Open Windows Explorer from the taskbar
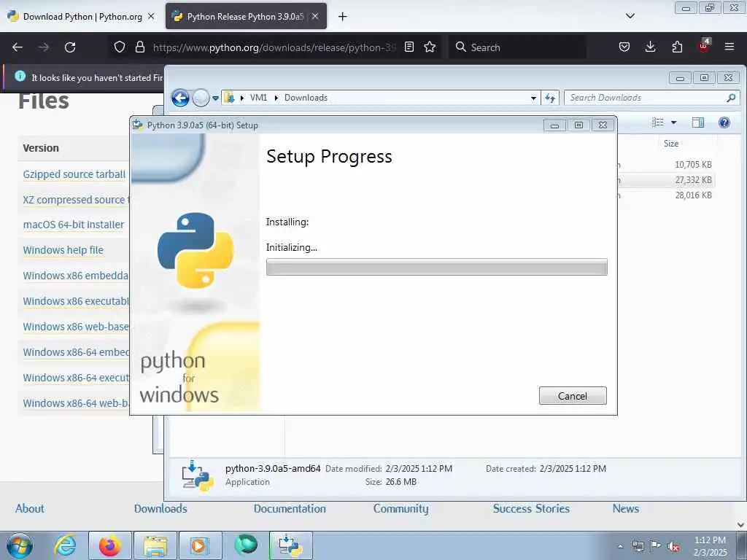The image size is (747, 560). coord(155,545)
